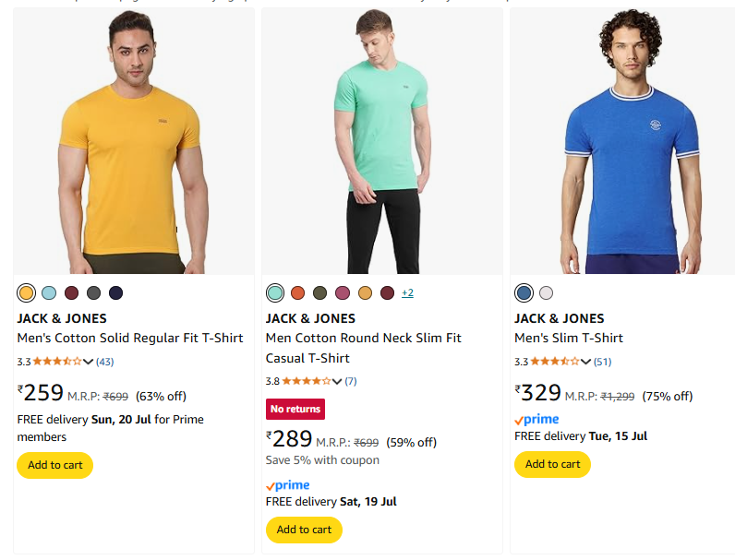
Task: Select orange swatch for Round Neck Slim Fit T-Shirt
Action: 297,293
